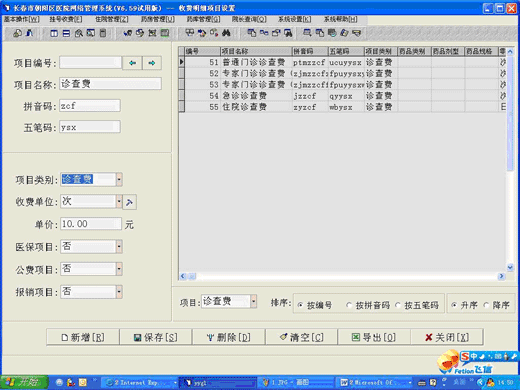Open the 基本操作[W] menu
This screenshot has height=390, width=520.
click(22, 19)
